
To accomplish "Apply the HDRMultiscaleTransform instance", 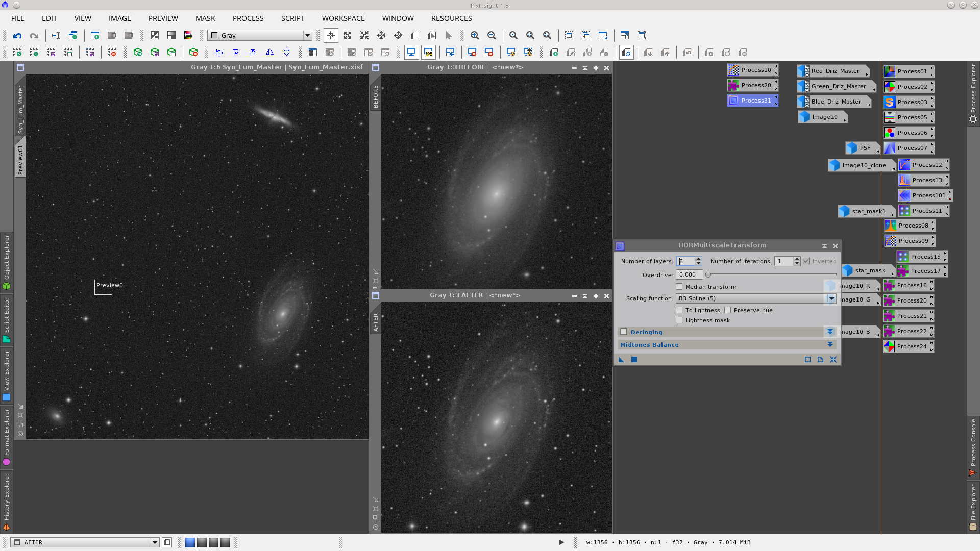I will 621,360.
